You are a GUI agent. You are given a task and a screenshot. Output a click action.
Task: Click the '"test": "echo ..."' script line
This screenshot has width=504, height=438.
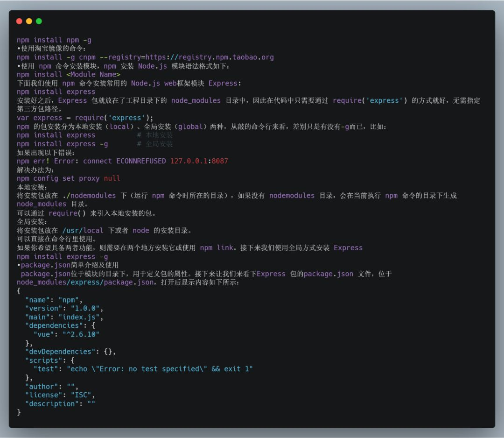point(143,369)
